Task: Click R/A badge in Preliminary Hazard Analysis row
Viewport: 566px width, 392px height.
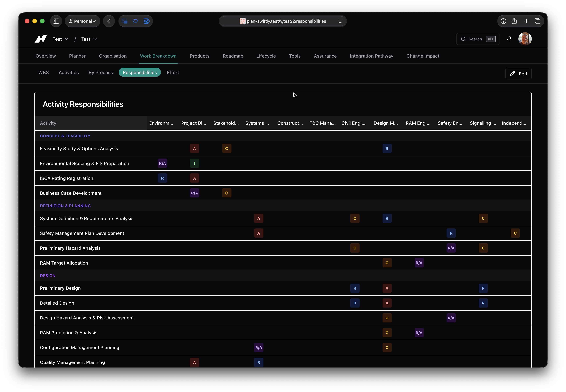Action: coord(451,248)
